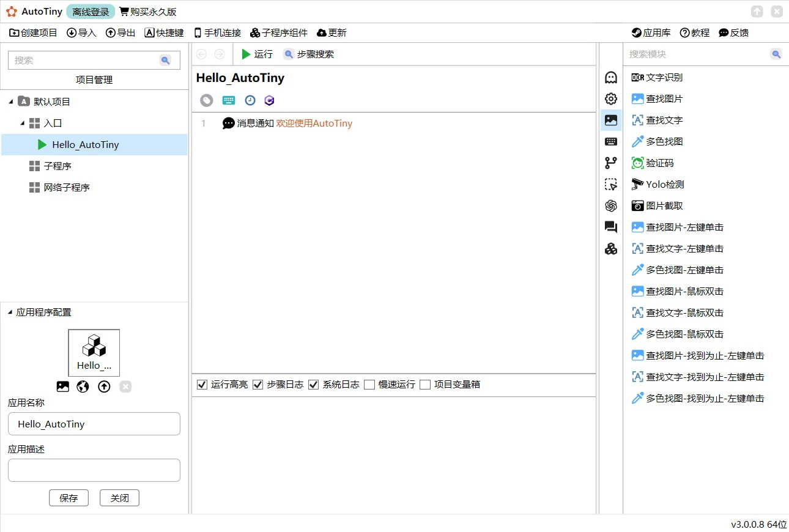Select the mouse icon under Hello_AutoTiny title

point(206,100)
